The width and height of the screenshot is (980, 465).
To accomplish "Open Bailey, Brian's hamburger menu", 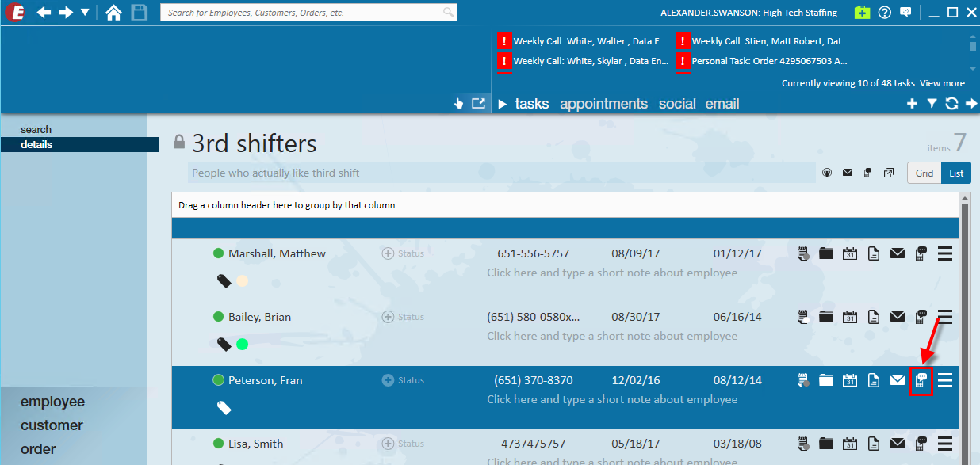I will [945, 317].
